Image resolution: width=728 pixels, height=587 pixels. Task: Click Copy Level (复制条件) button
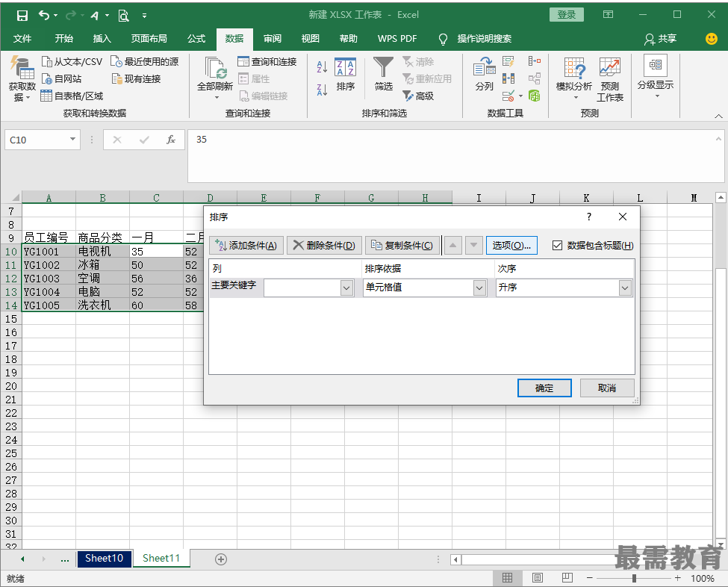(402, 245)
